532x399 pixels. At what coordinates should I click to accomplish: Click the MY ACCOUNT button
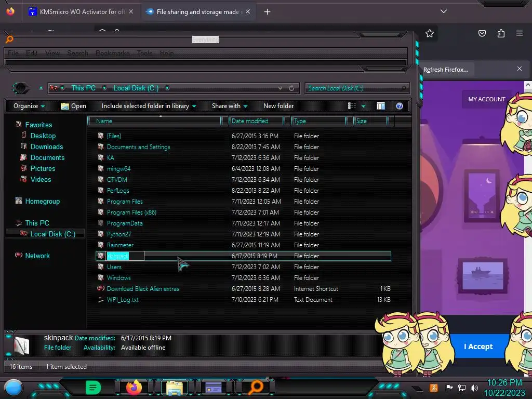coord(486,99)
